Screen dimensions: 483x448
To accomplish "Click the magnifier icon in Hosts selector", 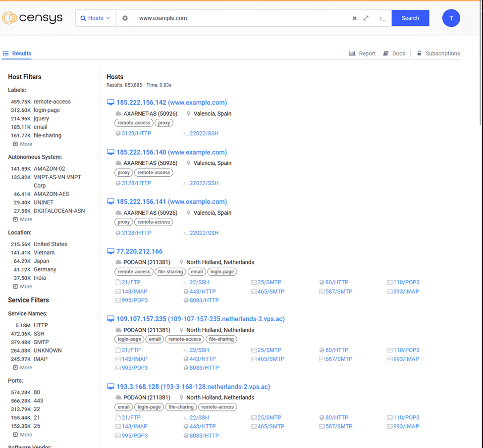I will coord(83,18).
